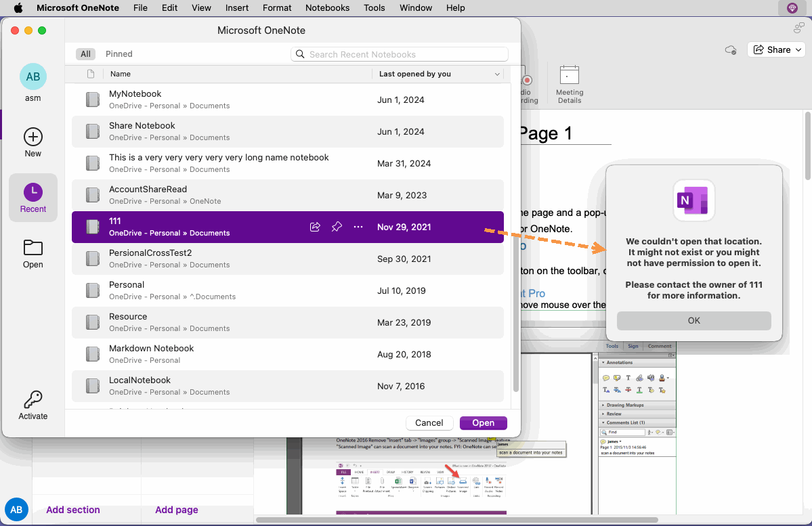This screenshot has height=526, width=812.
Task: Switch to the Pinned filter
Action: pyautogui.click(x=119, y=54)
